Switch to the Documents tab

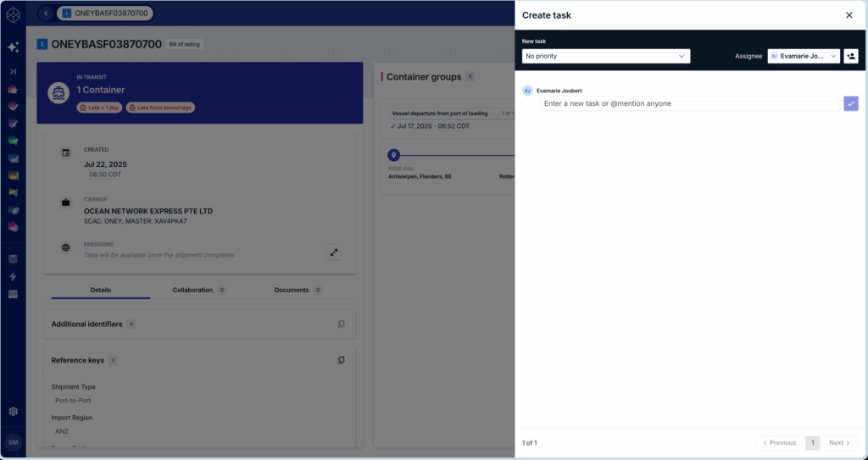[x=298, y=290]
